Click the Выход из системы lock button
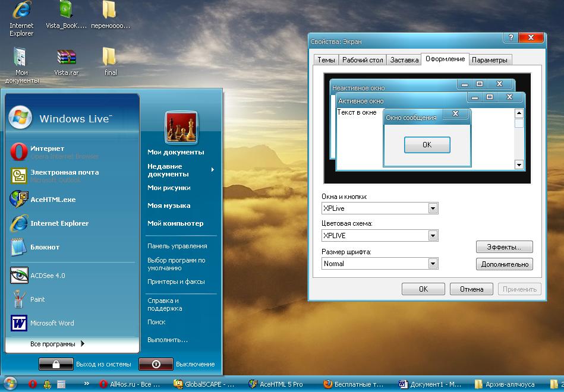The width and height of the screenshot is (564, 392). [x=56, y=364]
